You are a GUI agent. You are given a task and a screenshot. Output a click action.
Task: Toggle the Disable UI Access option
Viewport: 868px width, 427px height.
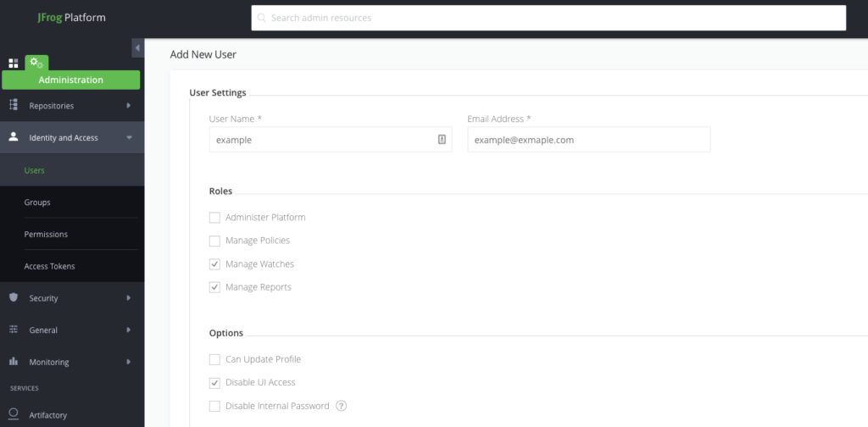(214, 383)
